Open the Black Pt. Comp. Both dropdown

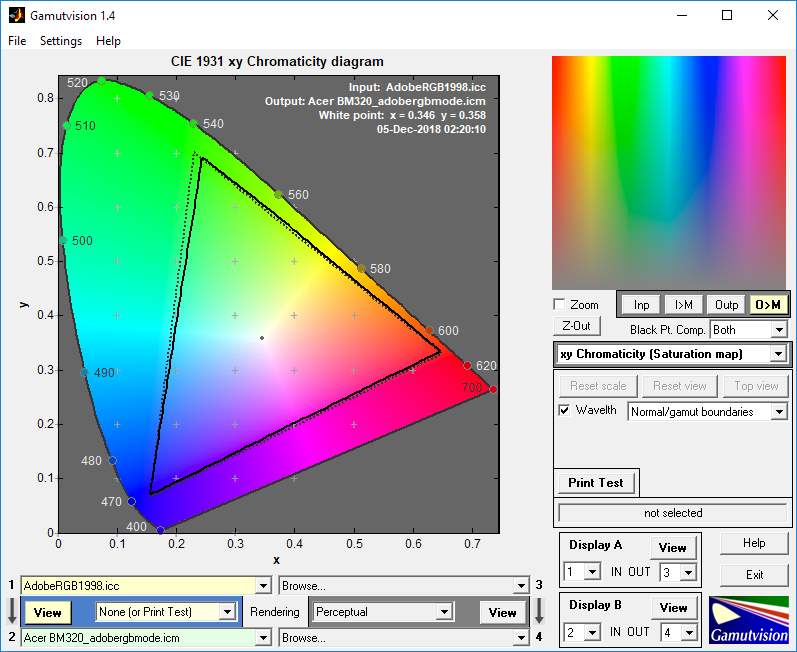748,330
